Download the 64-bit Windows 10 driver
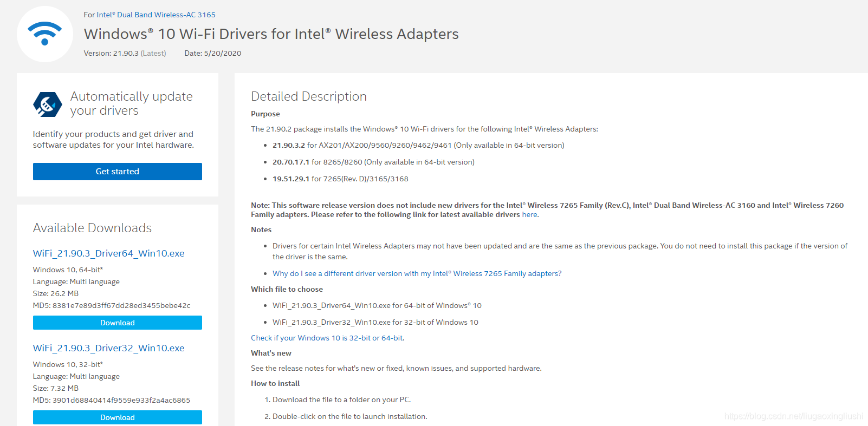Viewport: 868px width, 426px height. point(118,323)
